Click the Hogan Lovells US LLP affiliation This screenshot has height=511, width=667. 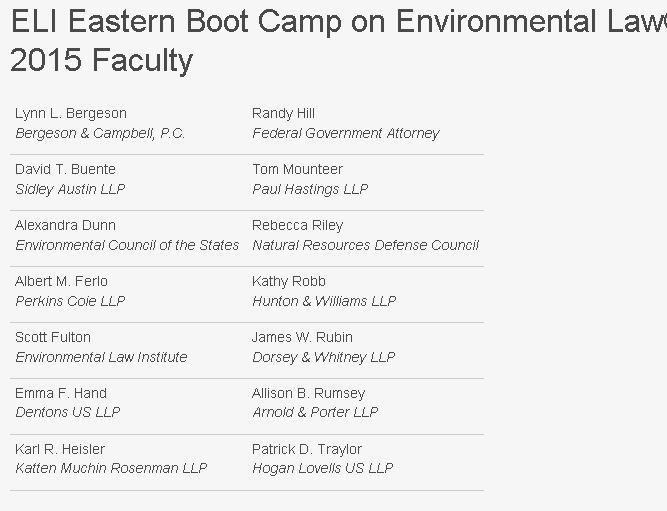point(322,468)
